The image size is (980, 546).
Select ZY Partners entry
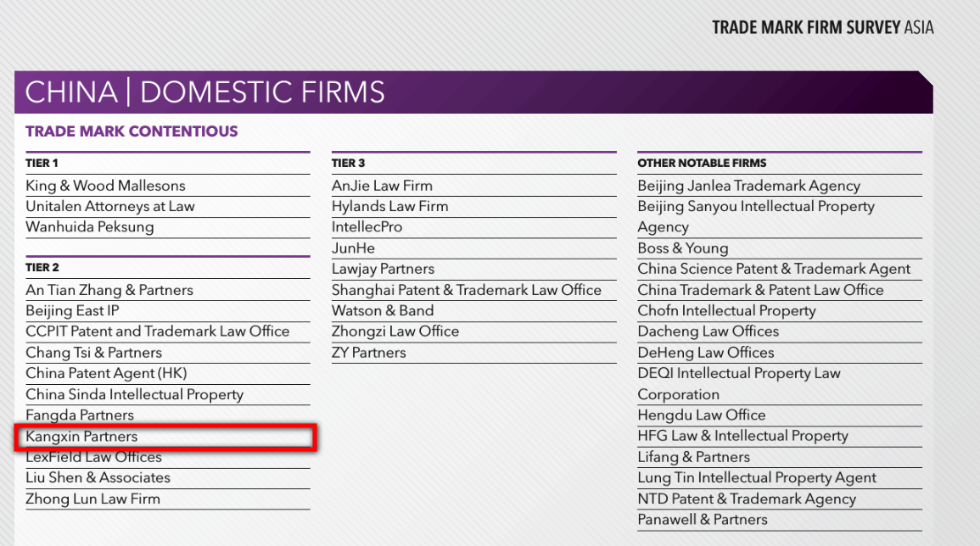pos(369,353)
